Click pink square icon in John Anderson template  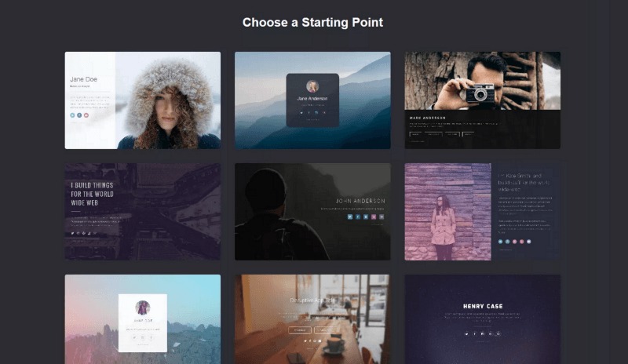pos(374,217)
